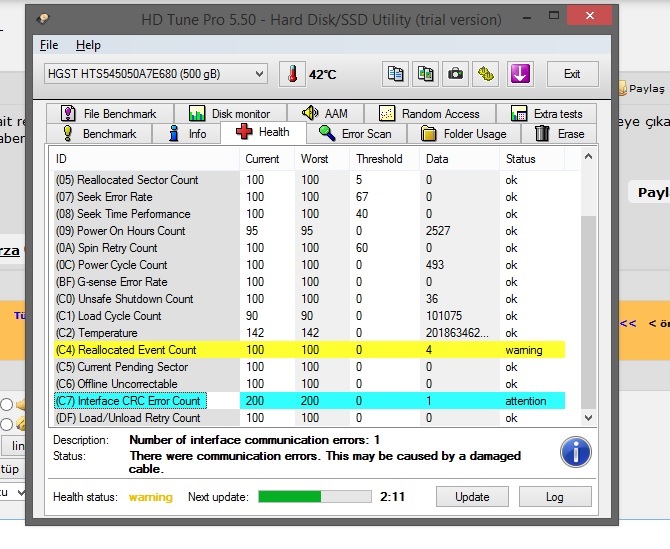This screenshot has width=670, height=549.
Task: Select (DF) Load/Unload Retry Count row
Action: 310,418
